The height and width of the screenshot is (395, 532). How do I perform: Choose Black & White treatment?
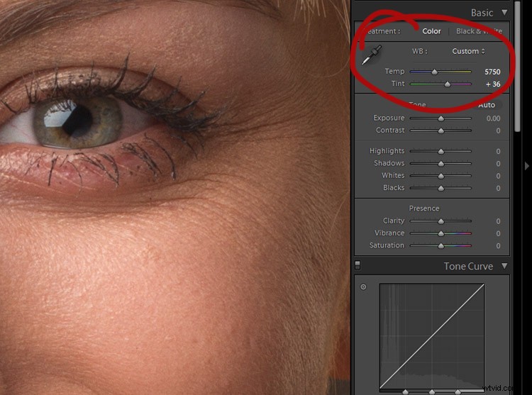pos(479,31)
